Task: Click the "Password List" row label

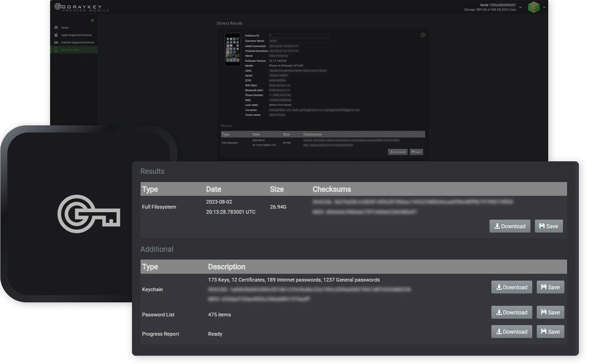Action: tap(158, 315)
